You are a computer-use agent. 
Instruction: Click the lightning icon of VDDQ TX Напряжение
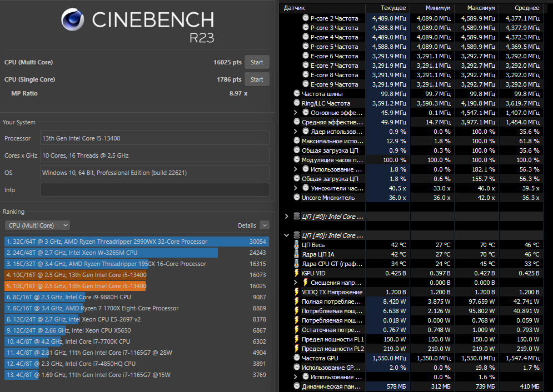(297, 292)
